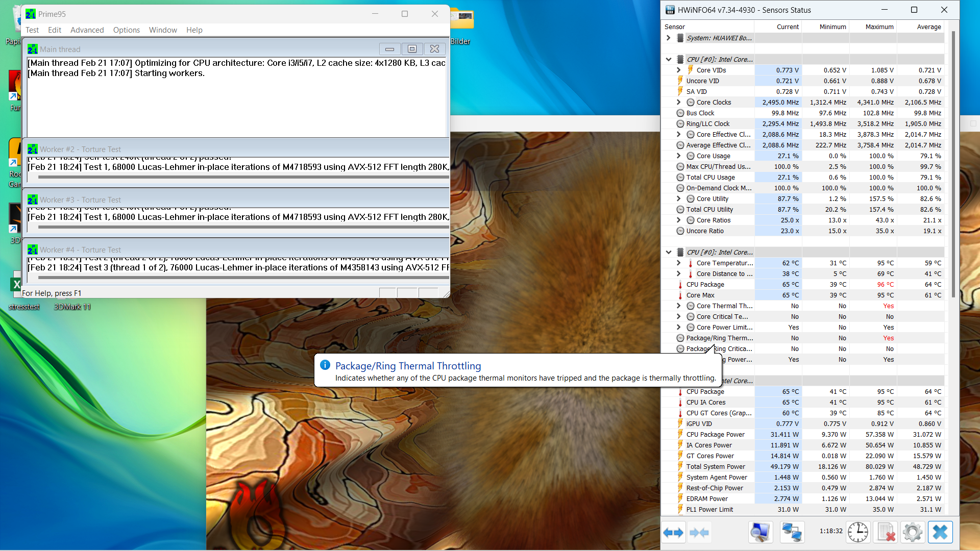Click the blue X close sensors button
This screenshot has height=551, width=980.
click(940, 533)
